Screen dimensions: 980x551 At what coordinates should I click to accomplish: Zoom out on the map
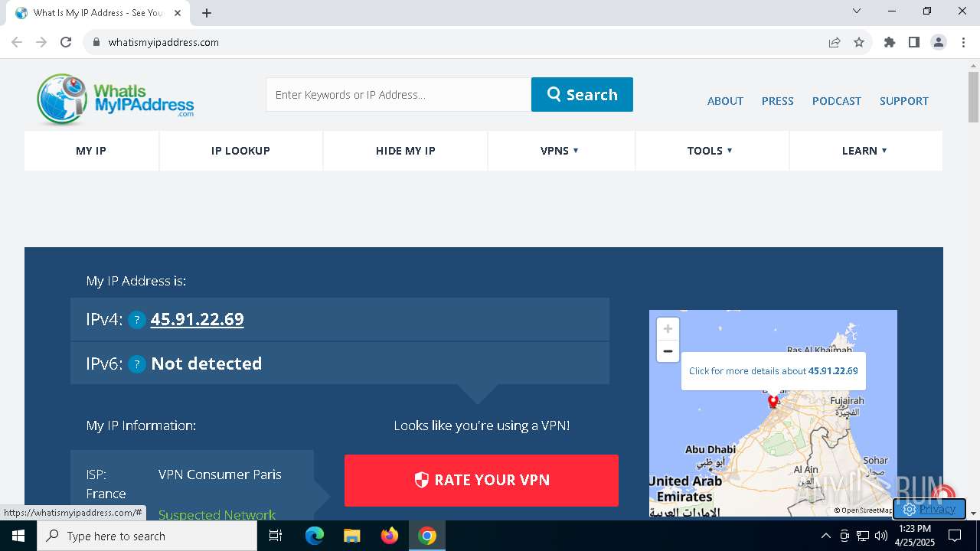[x=668, y=351]
